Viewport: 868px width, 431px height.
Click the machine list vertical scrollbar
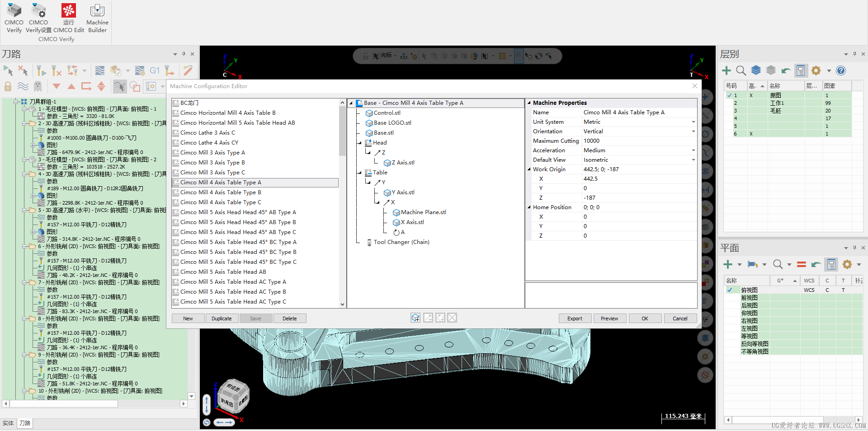tap(342, 131)
